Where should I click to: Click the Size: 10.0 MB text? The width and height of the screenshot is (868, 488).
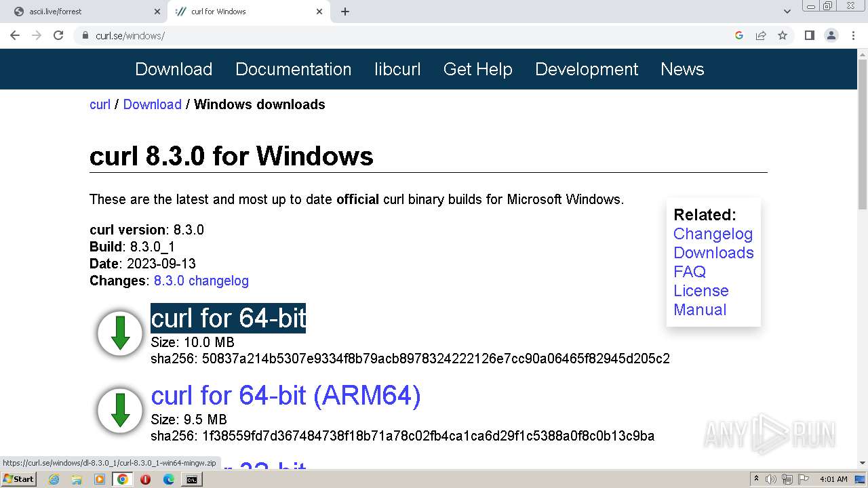[193, 342]
